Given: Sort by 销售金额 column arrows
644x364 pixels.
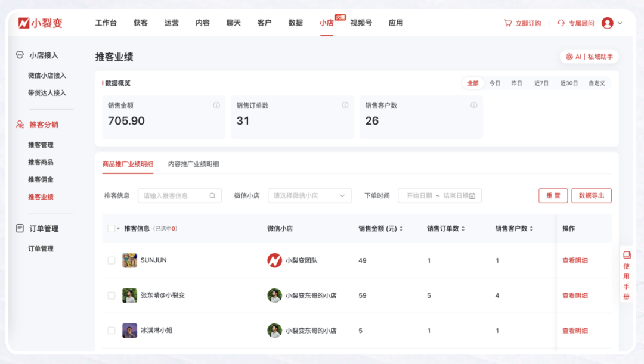Looking at the screenshot, I should coord(401,229).
